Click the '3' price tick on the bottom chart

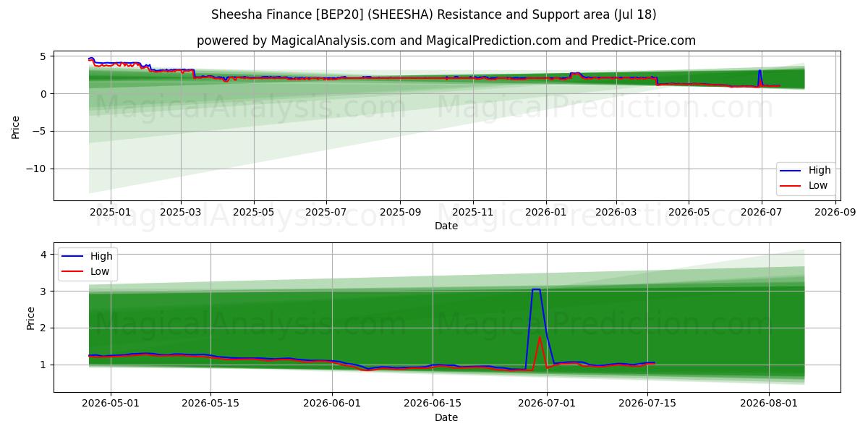tap(44, 292)
